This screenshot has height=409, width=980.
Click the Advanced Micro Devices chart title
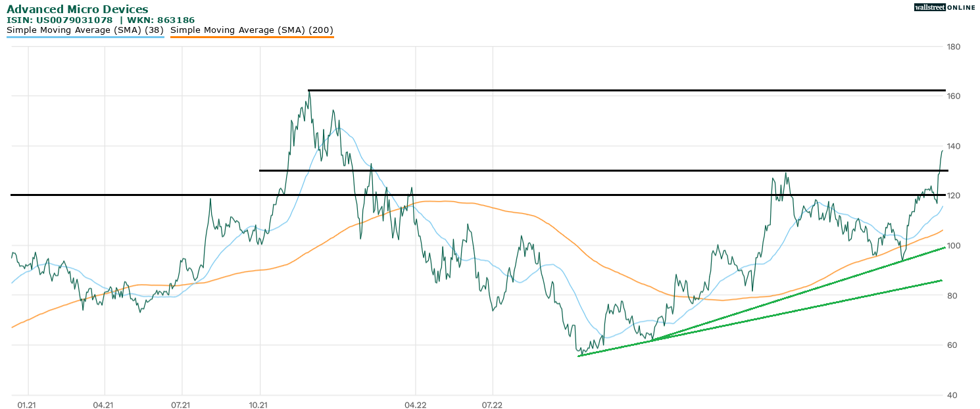coord(78,9)
